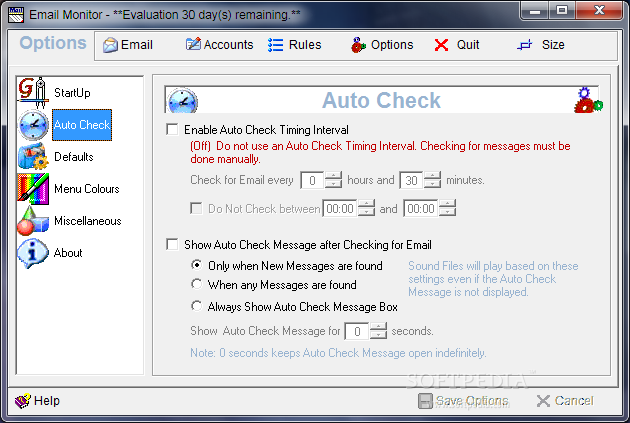Click the Miscellaneous shapes icon

33,221
